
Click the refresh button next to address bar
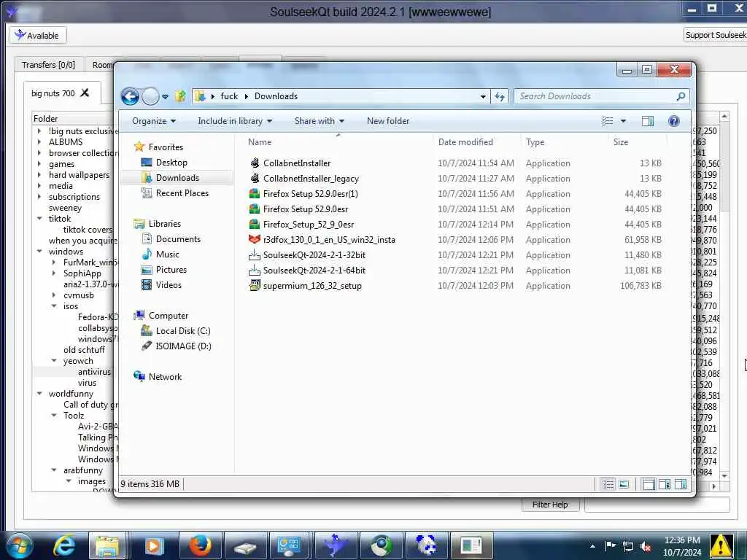[x=499, y=97]
